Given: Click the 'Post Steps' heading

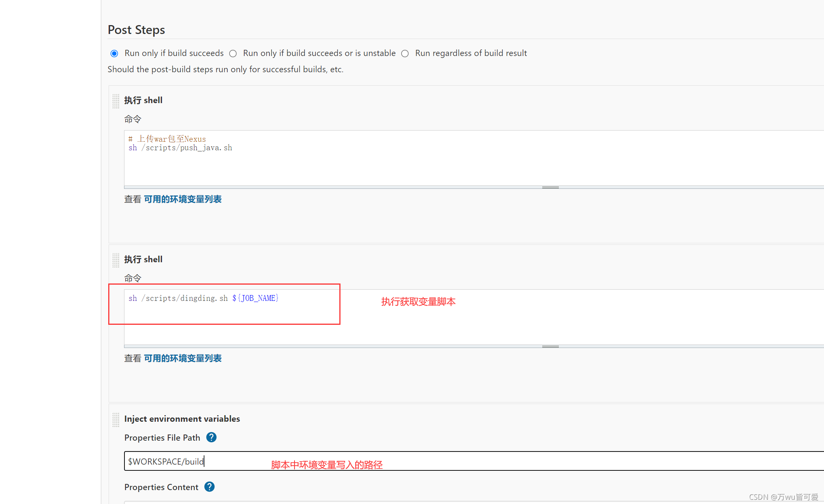Looking at the screenshot, I should pyautogui.click(x=136, y=30).
